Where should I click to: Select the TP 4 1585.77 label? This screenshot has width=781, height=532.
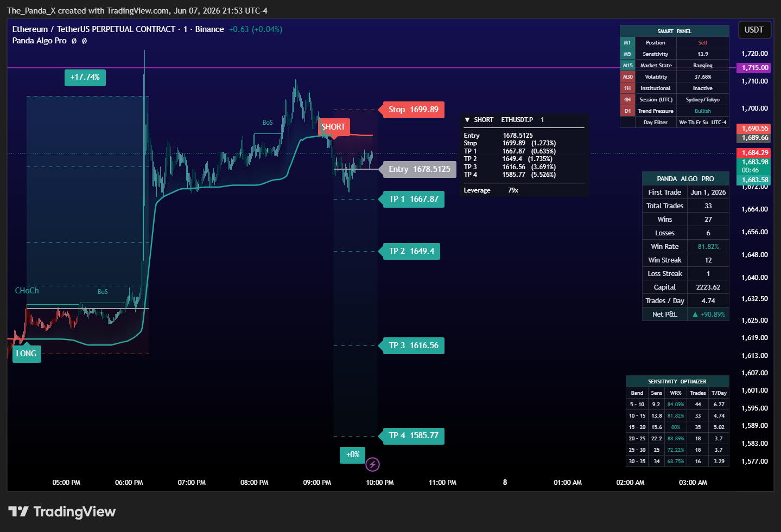[414, 435]
